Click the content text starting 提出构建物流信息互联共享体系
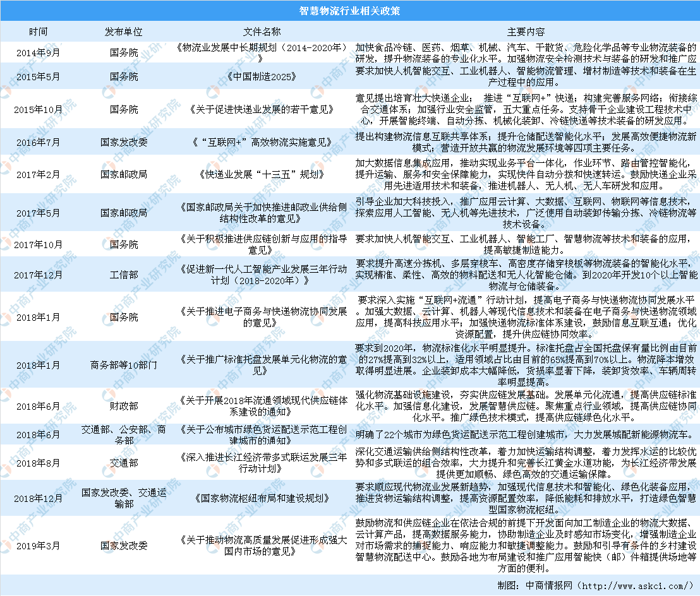700x596 pixels. click(526, 142)
